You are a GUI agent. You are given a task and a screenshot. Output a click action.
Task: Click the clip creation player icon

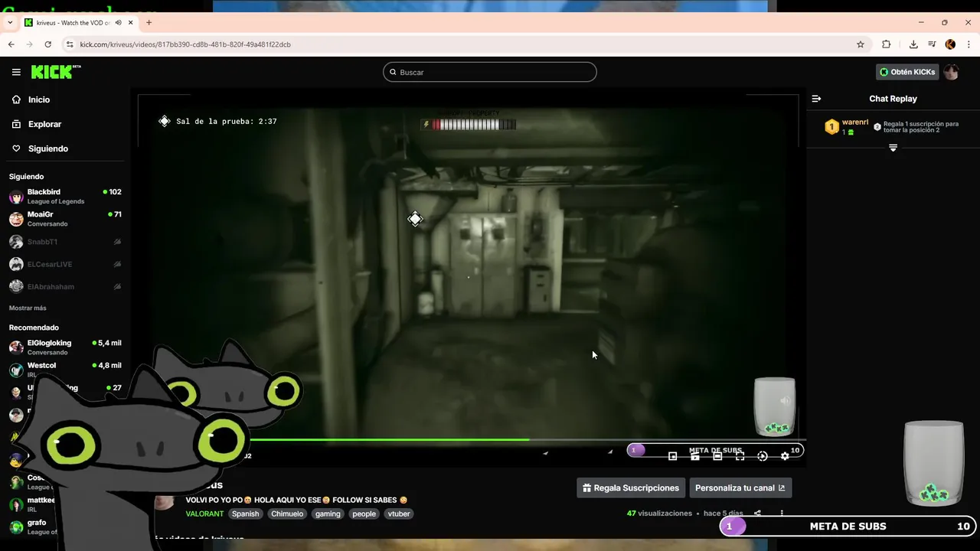(695, 456)
